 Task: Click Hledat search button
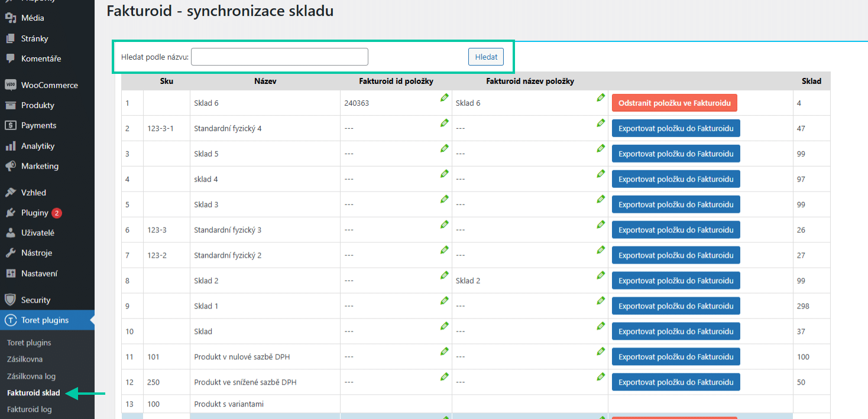[x=486, y=57]
